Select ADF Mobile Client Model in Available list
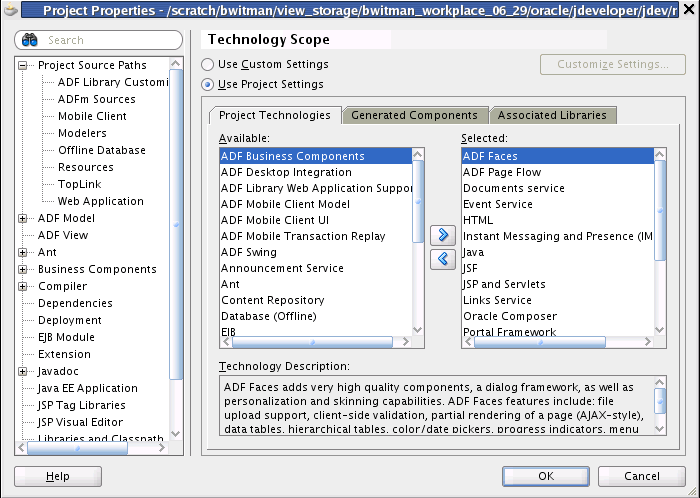 point(316,204)
